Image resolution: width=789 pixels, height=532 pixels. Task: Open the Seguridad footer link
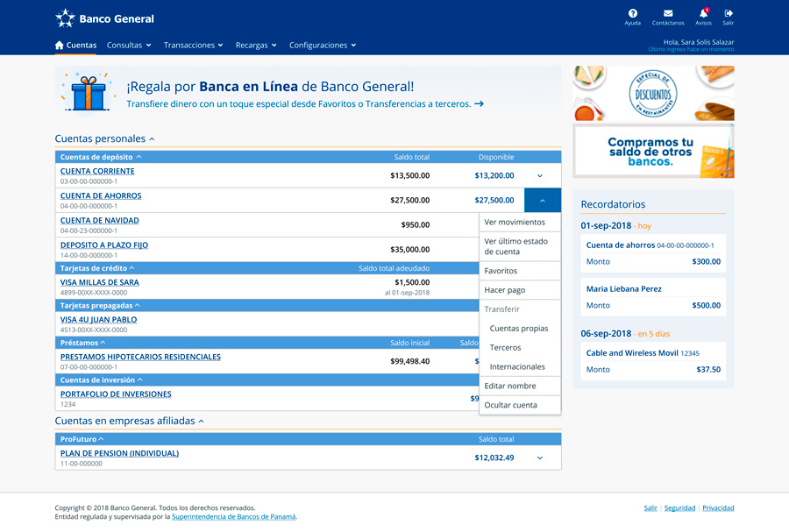679,507
